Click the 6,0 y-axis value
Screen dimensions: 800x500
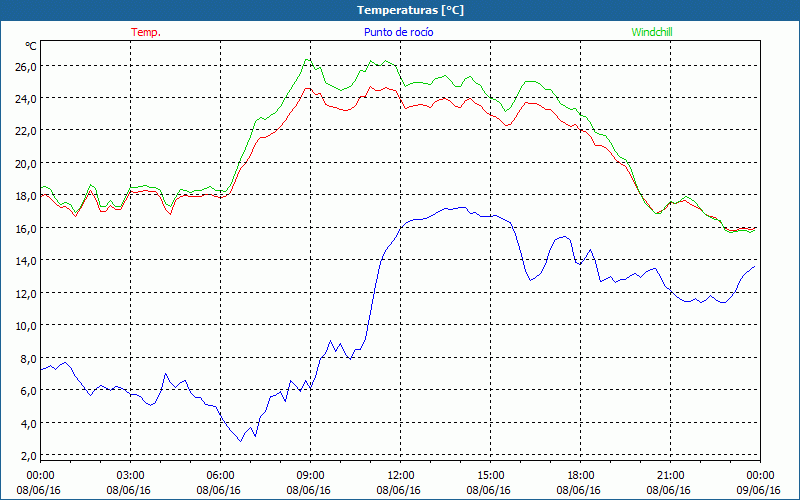tap(29, 391)
